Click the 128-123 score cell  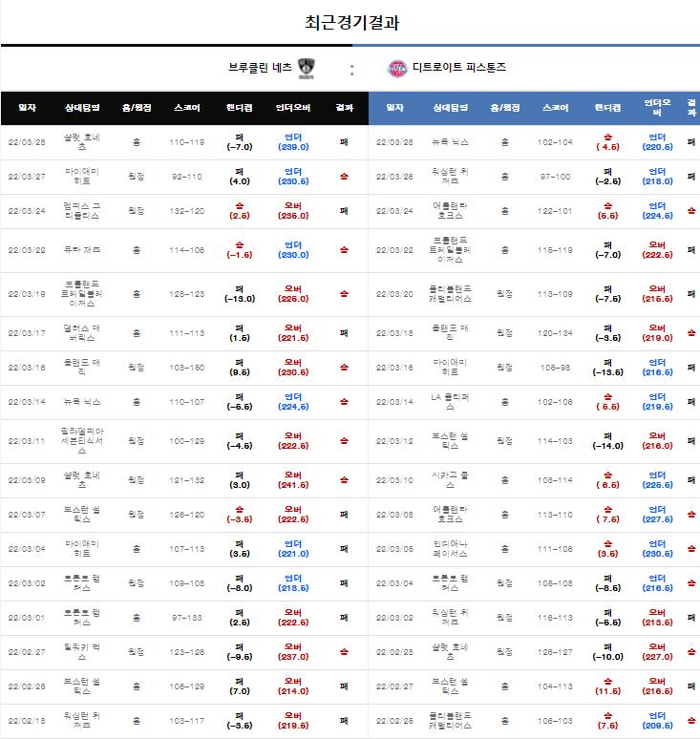pyautogui.click(x=186, y=294)
